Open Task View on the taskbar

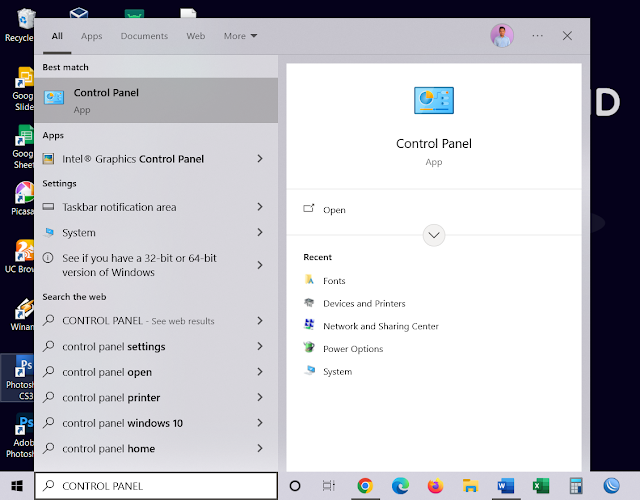(x=329, y=486)
